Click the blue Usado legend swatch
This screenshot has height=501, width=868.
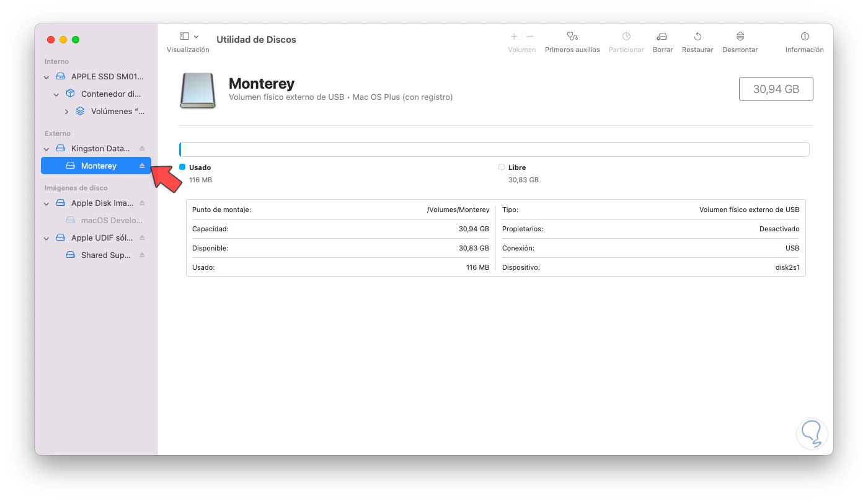[x=182, y=167]
